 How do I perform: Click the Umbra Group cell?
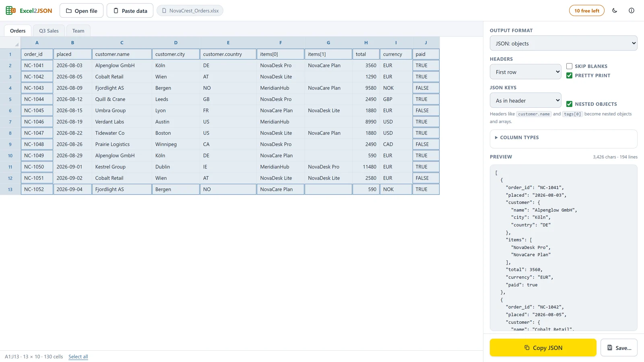122,110
